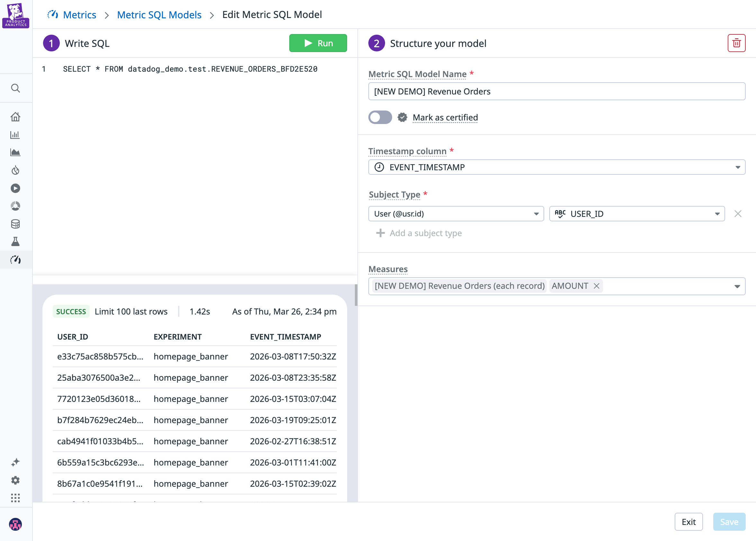This screenshot has width=756, height=541.
Task: Select the experiments flask icon
Action: click(x=16, y=242)
